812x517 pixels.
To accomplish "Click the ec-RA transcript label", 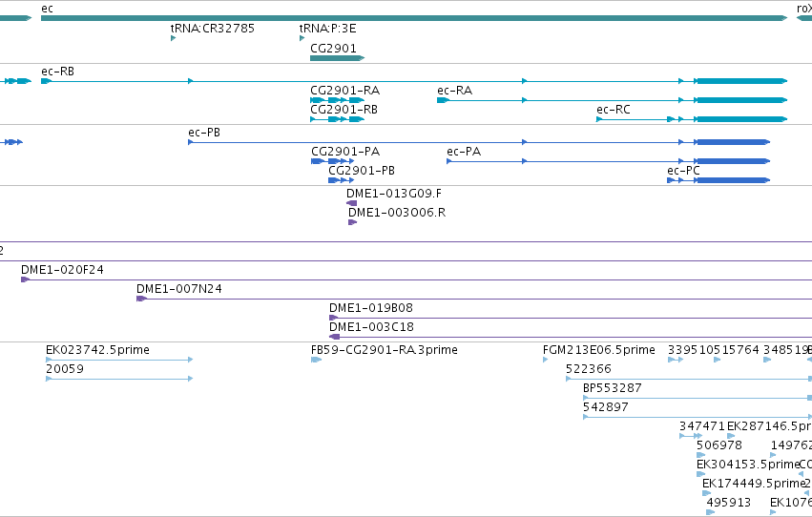I will 455,91.
